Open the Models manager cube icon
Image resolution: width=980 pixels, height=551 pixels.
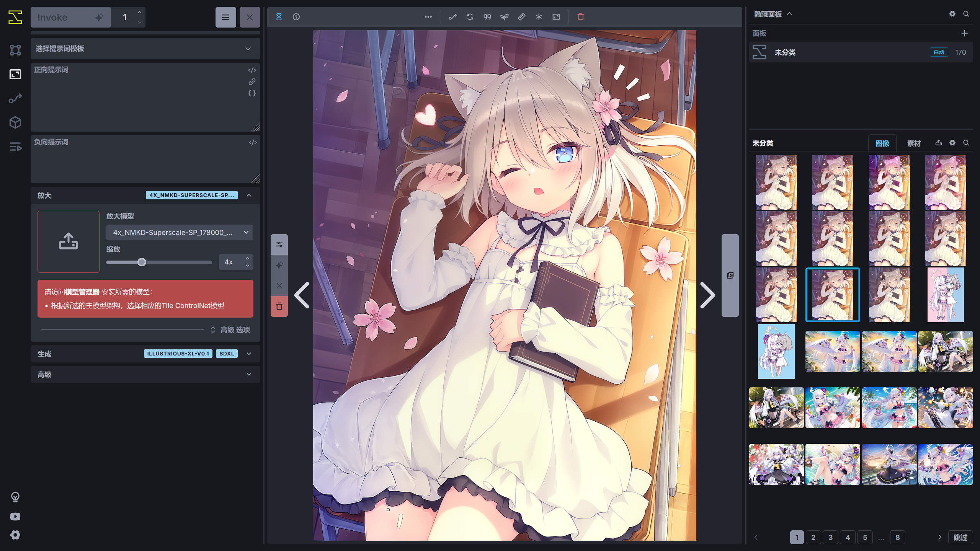[x=15, y=122]
